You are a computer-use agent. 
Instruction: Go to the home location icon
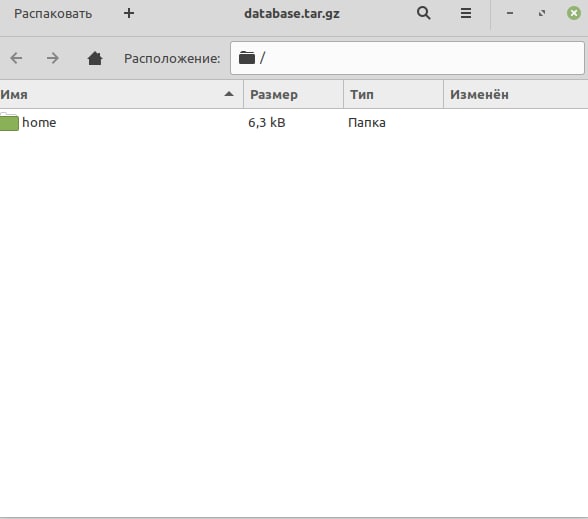tap(95, 58)
